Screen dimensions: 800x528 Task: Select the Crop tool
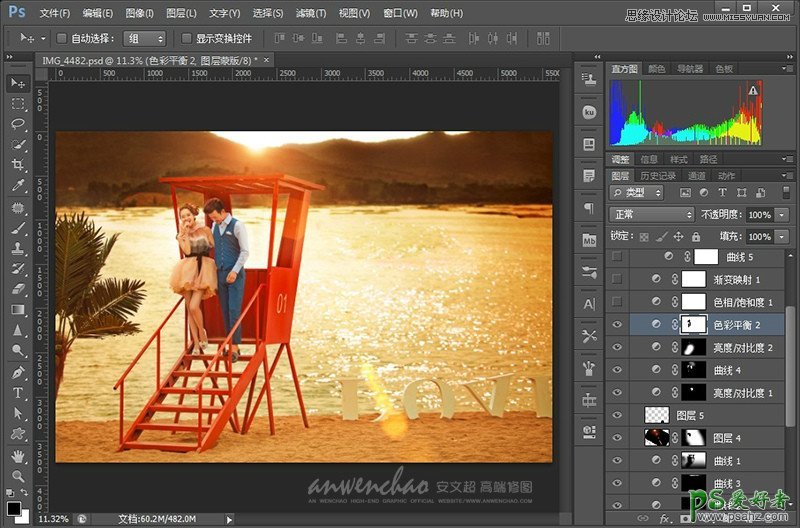click(x=18, y=165)
